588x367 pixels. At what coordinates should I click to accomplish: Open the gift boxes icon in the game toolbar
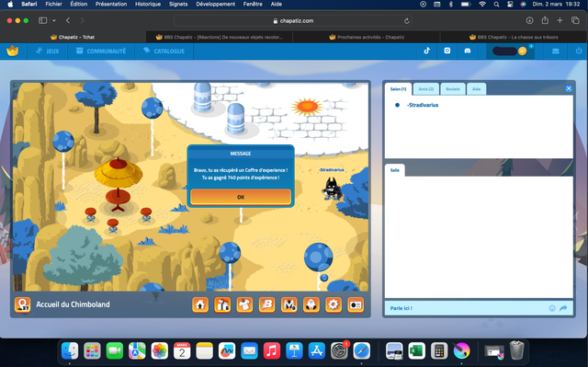pyautogui.click(x=222, y=304)
